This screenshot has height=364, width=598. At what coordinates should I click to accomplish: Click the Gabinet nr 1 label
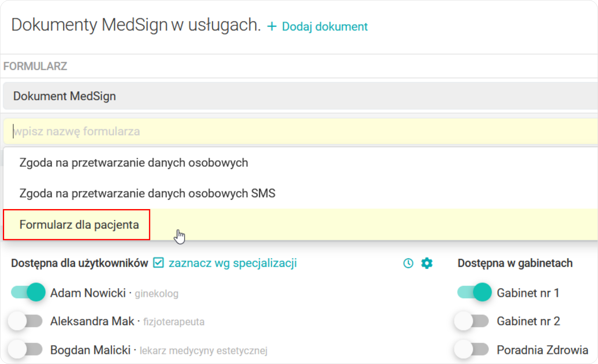[528, 293]
